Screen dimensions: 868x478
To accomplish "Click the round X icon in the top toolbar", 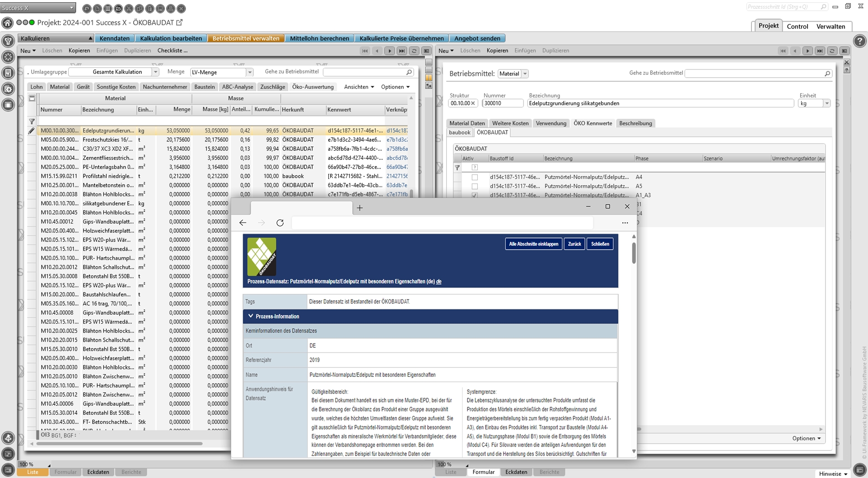I will pyautogui.click(x=181, y=9).
